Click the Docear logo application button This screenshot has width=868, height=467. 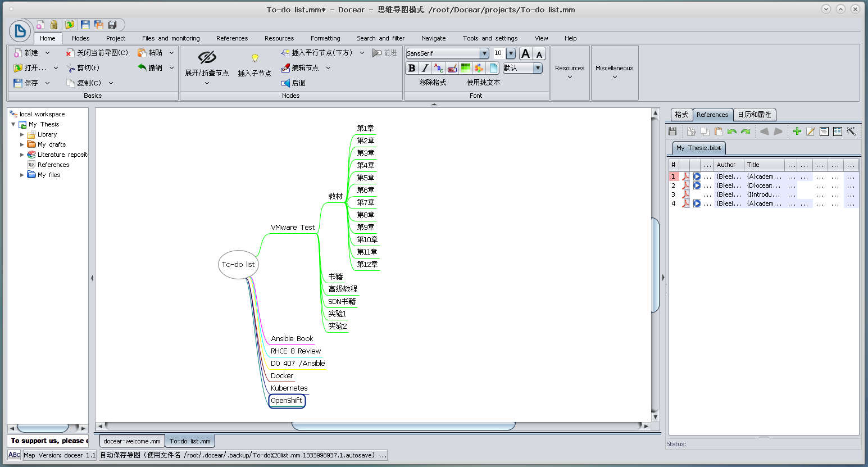point(20,30)
